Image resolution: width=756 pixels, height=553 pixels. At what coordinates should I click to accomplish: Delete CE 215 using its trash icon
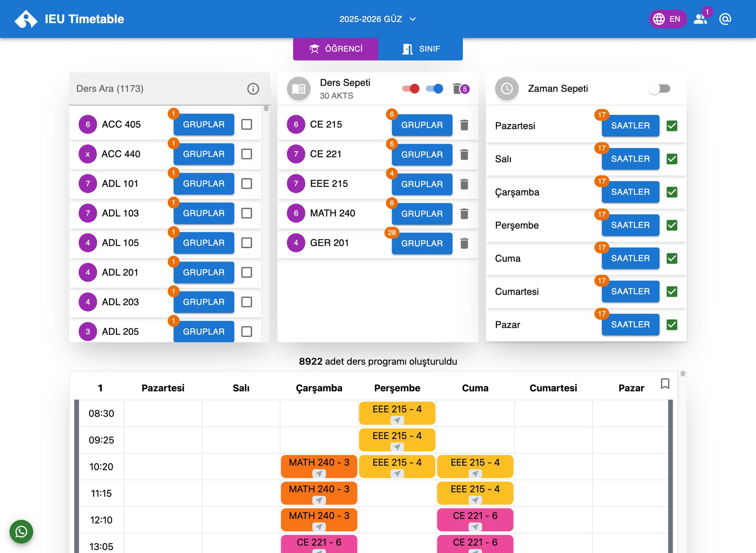click(464, 125)
